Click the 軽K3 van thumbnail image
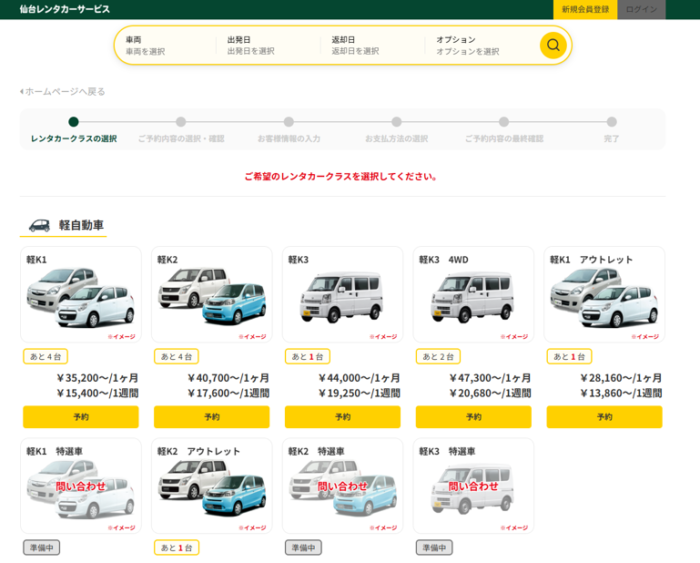 pyautogui.click(x=342, y=297)
